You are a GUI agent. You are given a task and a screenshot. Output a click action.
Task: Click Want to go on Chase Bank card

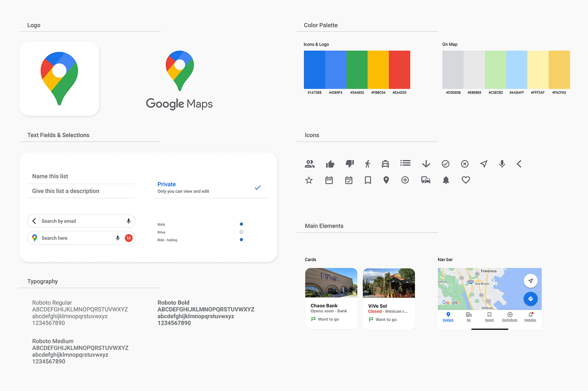[325, 319]
